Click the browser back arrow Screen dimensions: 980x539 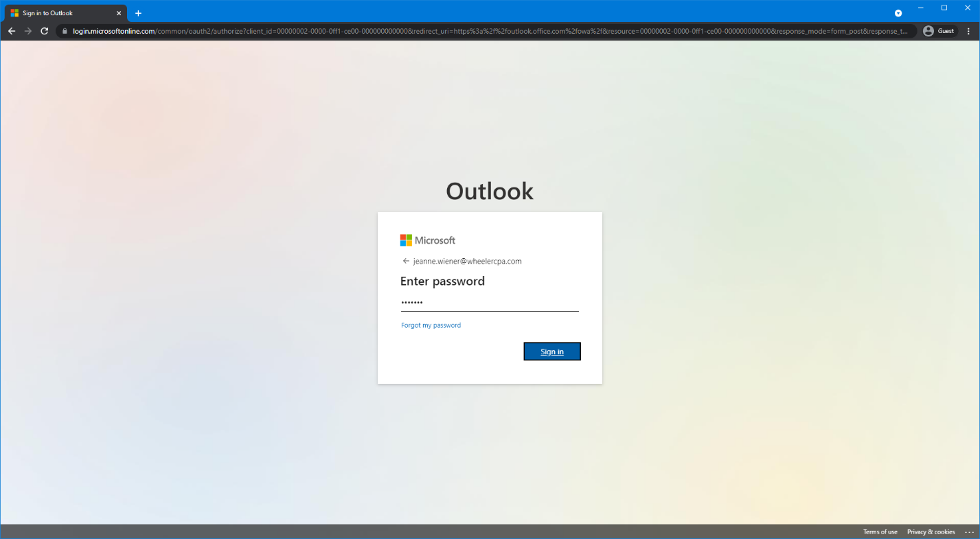(12, 31)
